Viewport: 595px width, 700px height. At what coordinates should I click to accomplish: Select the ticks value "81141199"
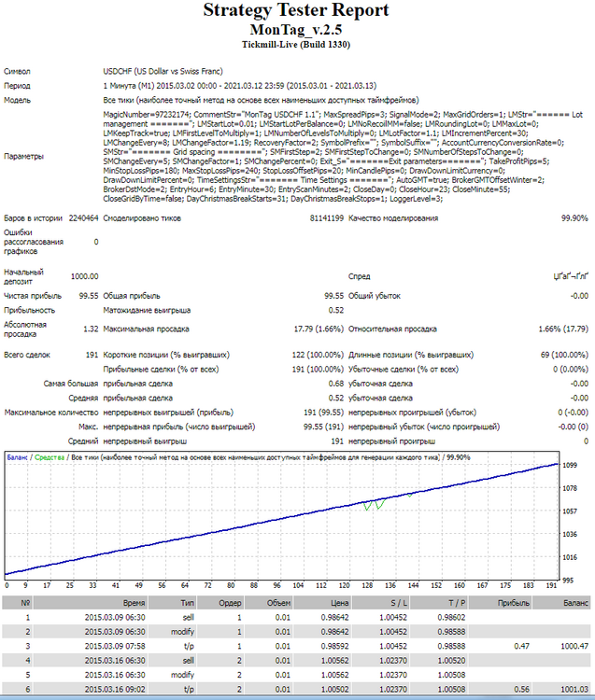[x=327, y=218]
